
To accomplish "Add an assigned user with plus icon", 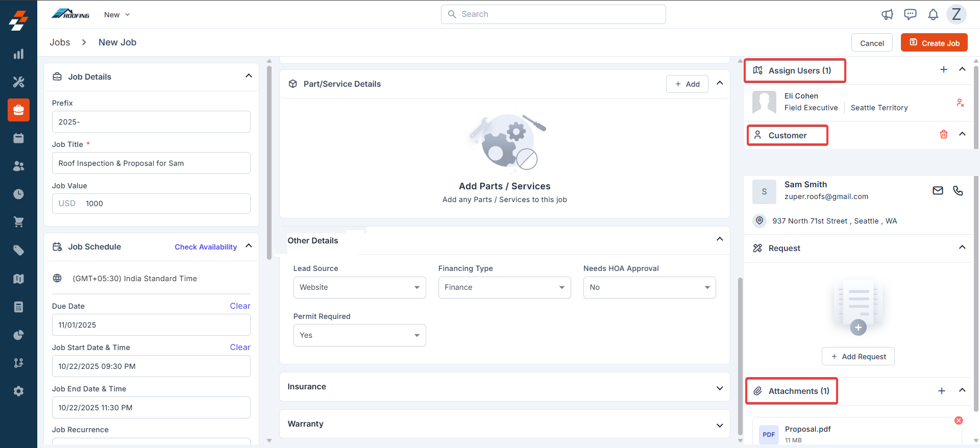I will point(944,69).
